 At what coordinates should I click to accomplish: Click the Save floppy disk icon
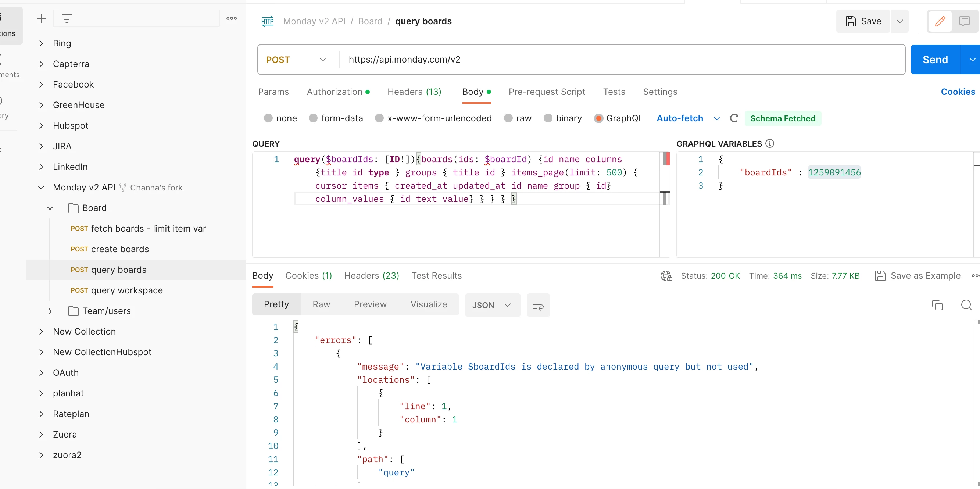[851, 21]
